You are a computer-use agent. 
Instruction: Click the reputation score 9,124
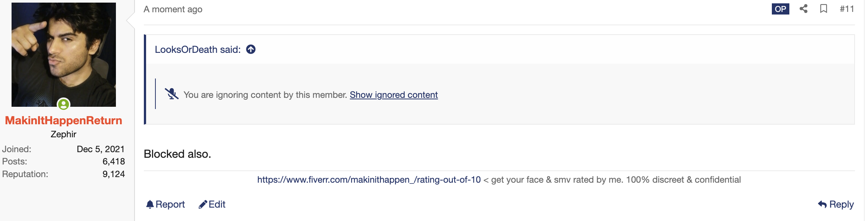coord(114,174)
